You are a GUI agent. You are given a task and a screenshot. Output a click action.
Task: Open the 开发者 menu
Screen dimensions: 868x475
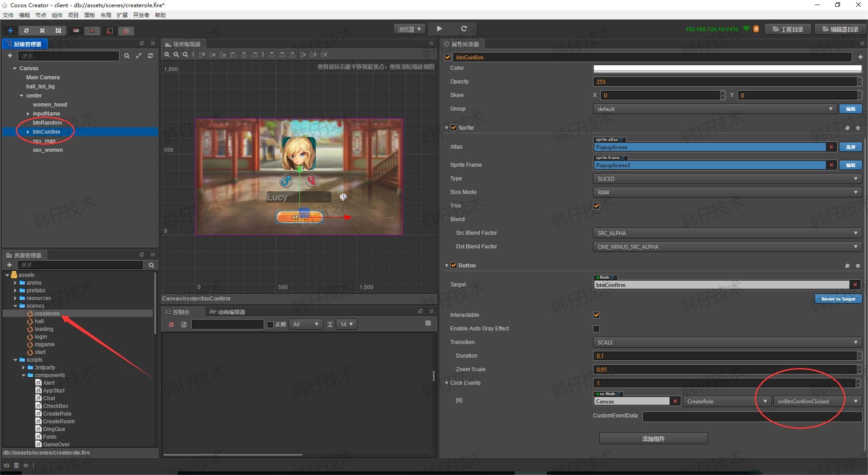coord(141,15)
